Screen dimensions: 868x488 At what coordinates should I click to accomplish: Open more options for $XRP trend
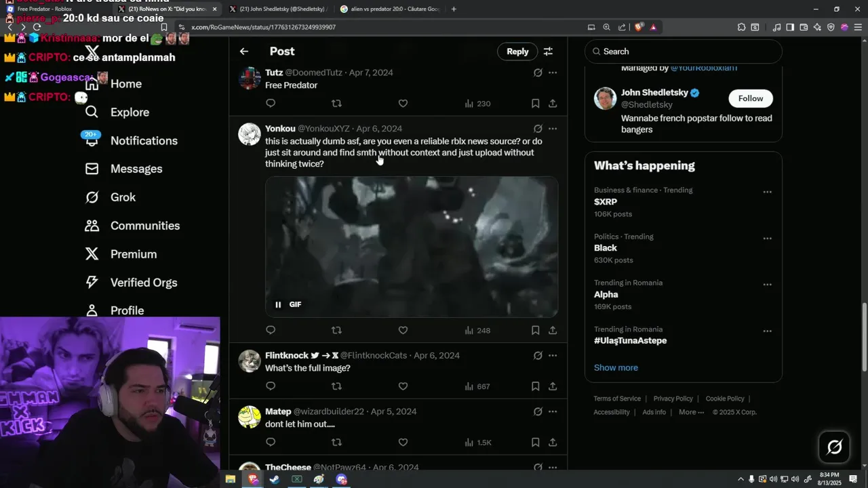coord(767,192)
